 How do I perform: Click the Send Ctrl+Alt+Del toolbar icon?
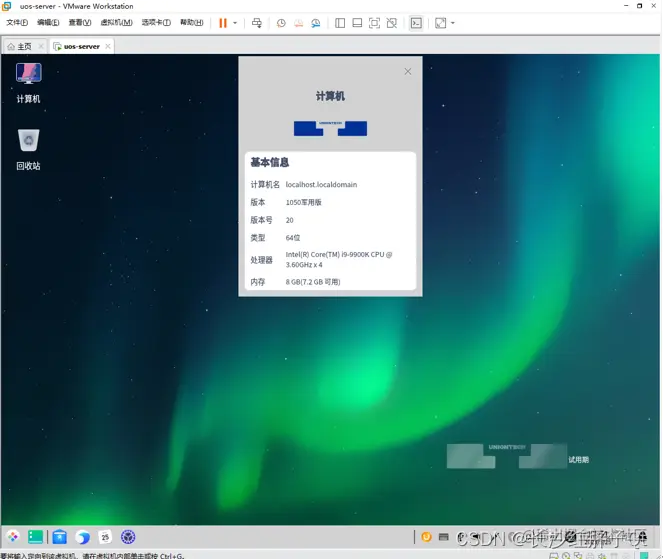(257, 23)
